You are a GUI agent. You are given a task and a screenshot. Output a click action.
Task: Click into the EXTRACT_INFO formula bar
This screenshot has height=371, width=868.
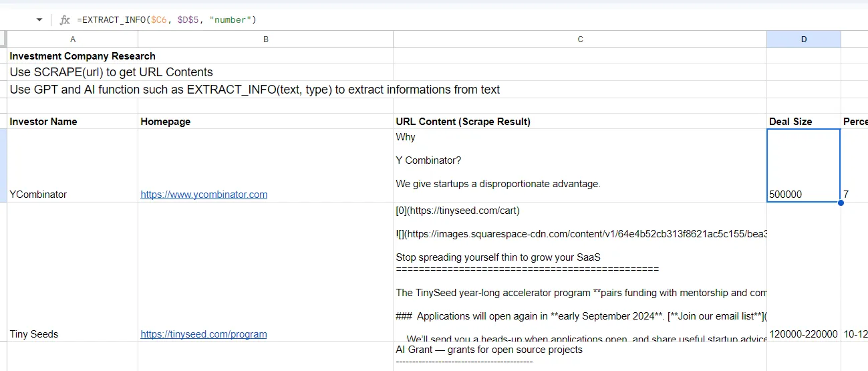point(401,20)
